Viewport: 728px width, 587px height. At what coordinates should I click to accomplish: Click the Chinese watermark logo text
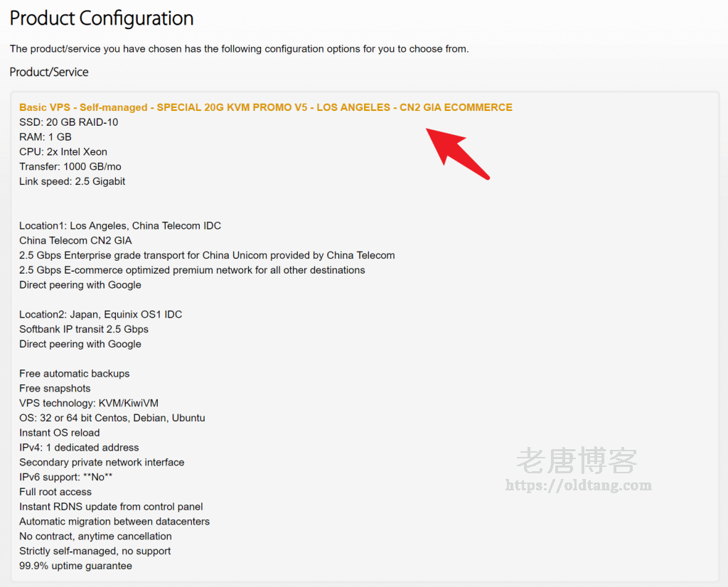click(577, 461)
